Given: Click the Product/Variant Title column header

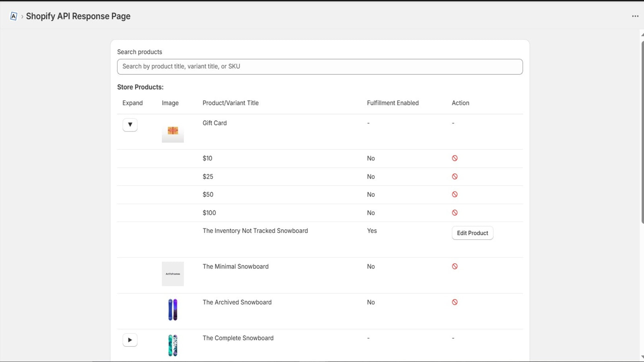Looking at the screenshot, I should click(231, 103).
